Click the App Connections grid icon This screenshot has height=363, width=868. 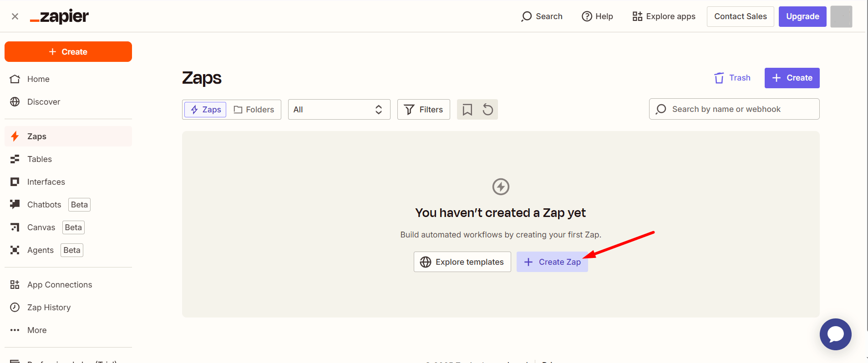tap(15, 285)
